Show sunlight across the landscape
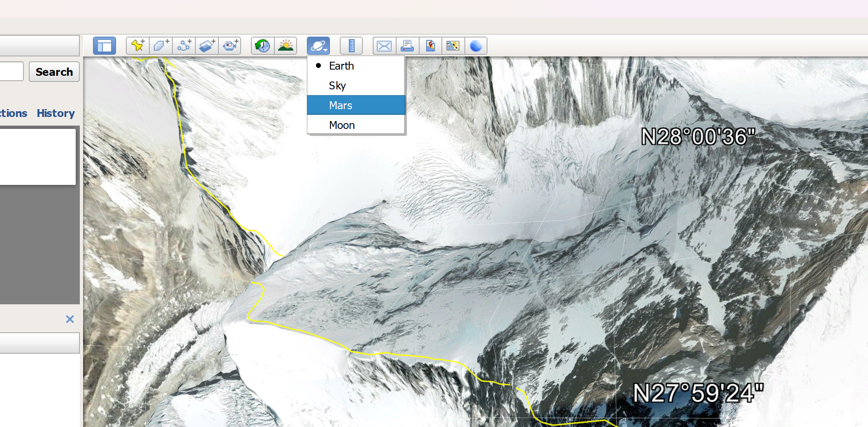The width and height of the screenshot is (868, 427). click(x=285, y=46)
